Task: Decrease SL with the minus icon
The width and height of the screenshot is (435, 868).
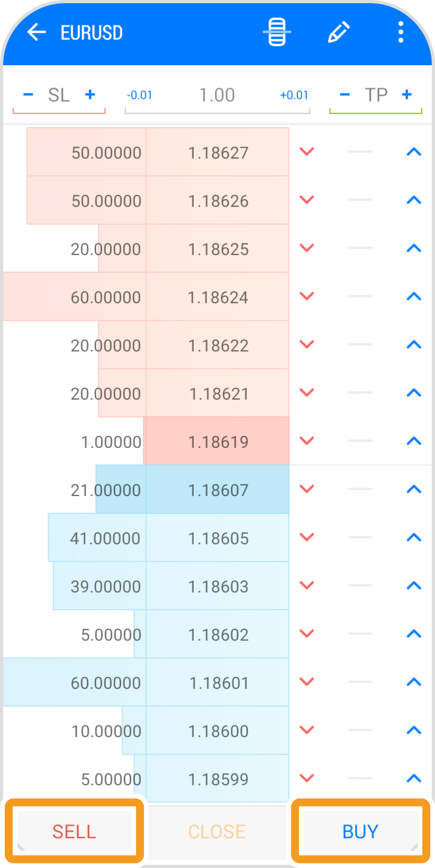Action: coord(28,94)
